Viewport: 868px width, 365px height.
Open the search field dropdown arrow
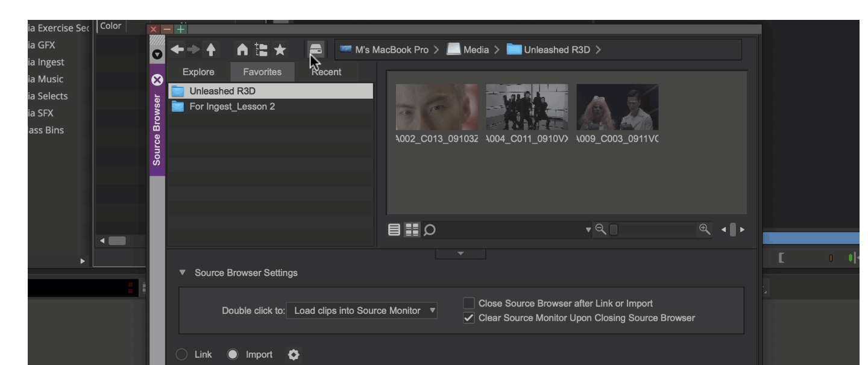[589, 229]
